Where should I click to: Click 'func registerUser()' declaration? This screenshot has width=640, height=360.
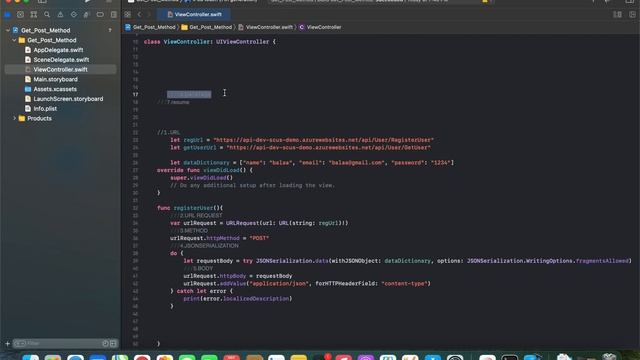(190, 208)
